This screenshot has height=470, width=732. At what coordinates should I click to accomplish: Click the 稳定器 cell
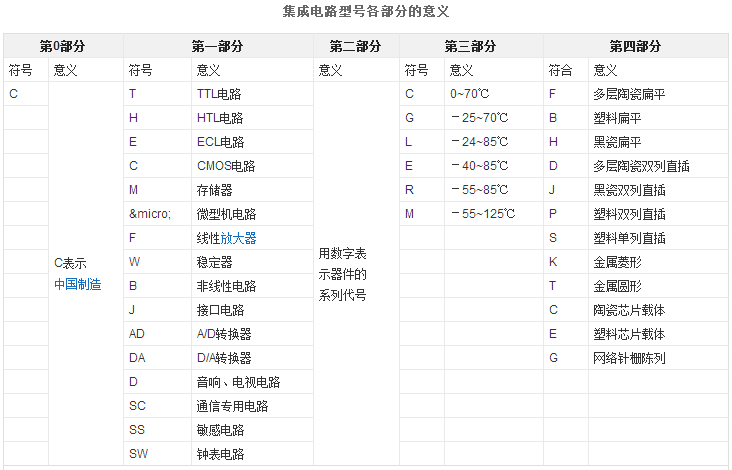pyautogui.click(x=252, y=262)
